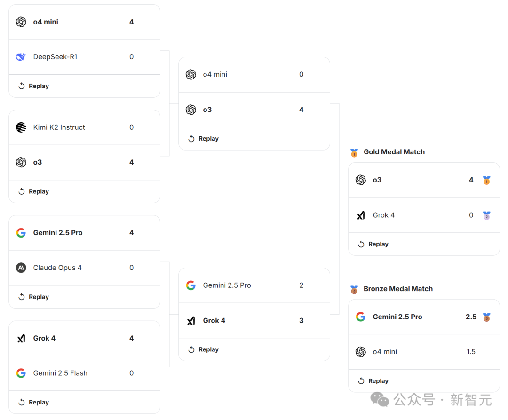Click Grok 4's xAI logo in the Gold Medal Match
The image size is (508, 420).
point(361,215)
